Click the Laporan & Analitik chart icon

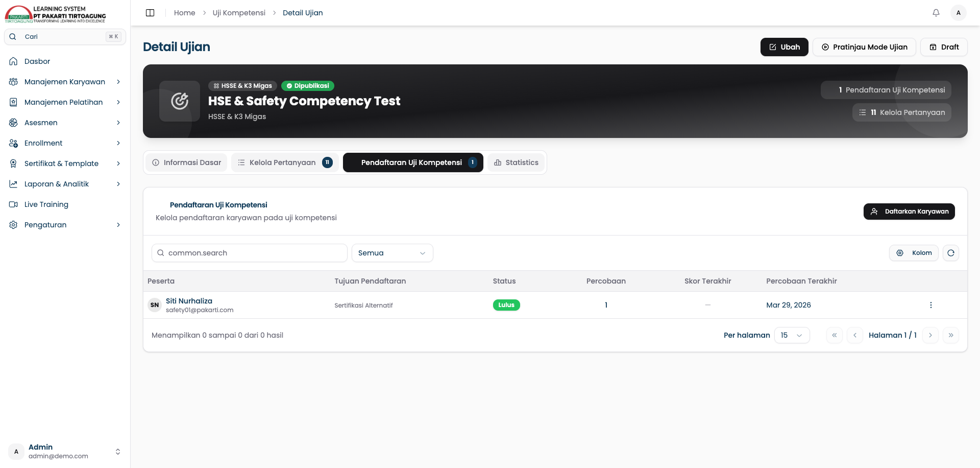tap(13, 184)
